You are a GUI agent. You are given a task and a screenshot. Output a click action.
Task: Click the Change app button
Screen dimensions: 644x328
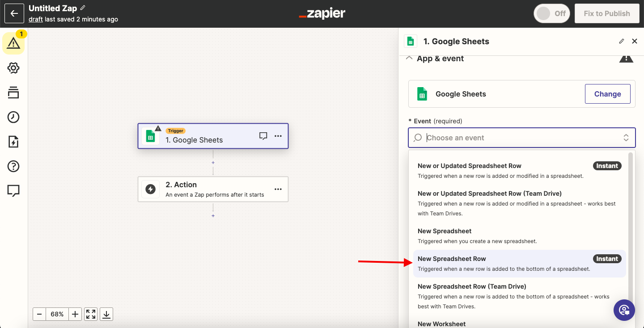point(607,94)
